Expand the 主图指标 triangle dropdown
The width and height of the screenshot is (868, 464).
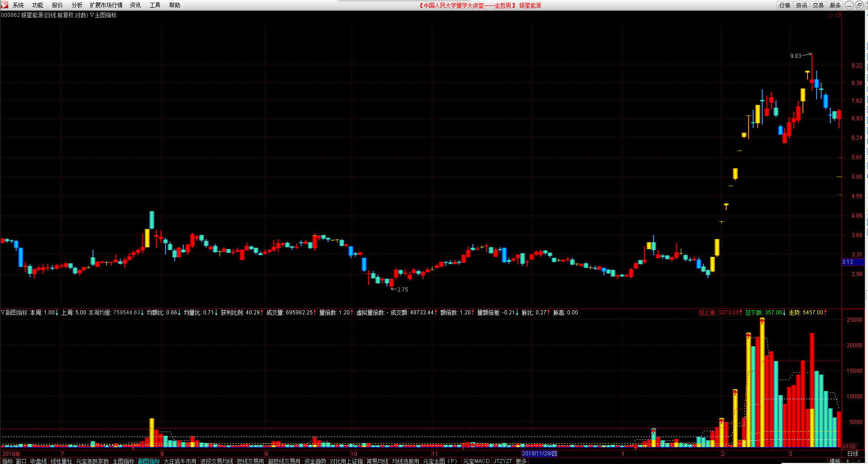point(92,15)
